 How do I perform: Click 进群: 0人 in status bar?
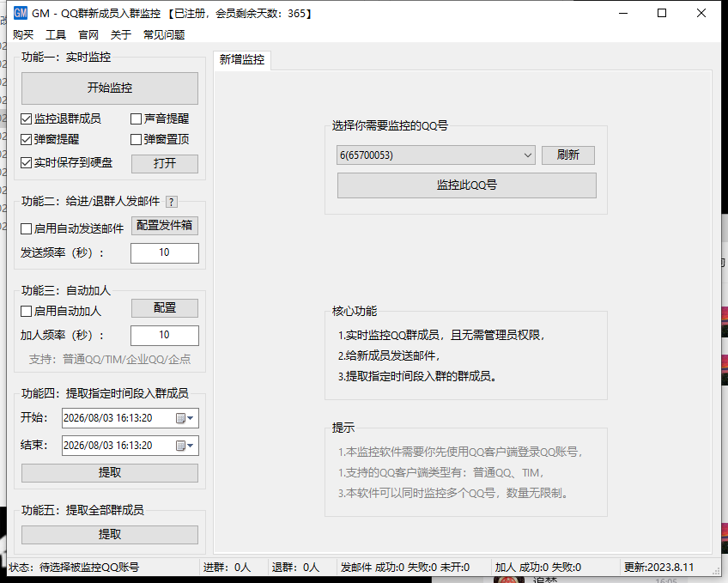click(x=227, y=568)
